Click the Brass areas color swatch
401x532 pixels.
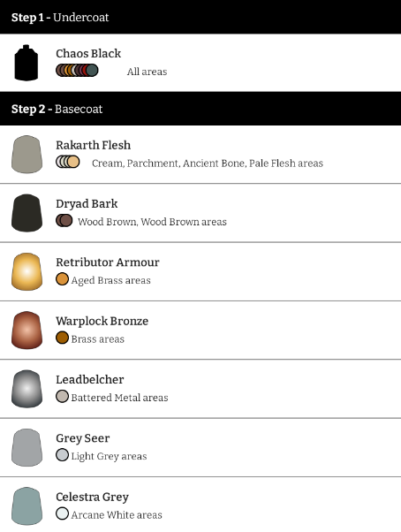(x=62, y=338)
